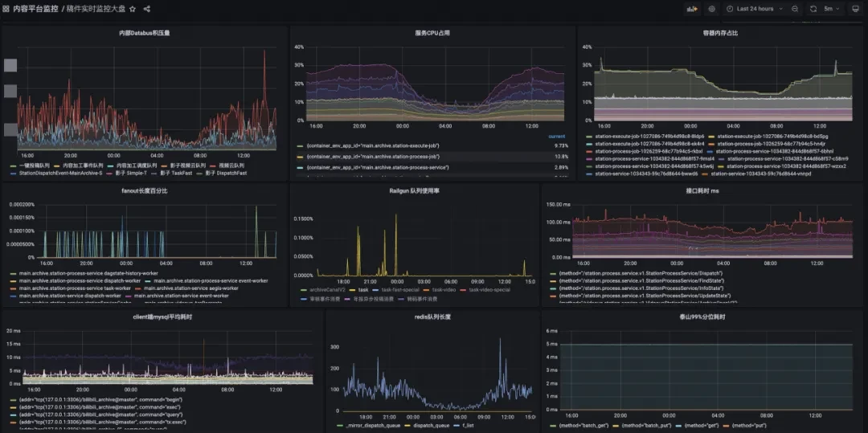Cycle view mode with the monitor icon
868x433 pixels.
click(857, 9)
